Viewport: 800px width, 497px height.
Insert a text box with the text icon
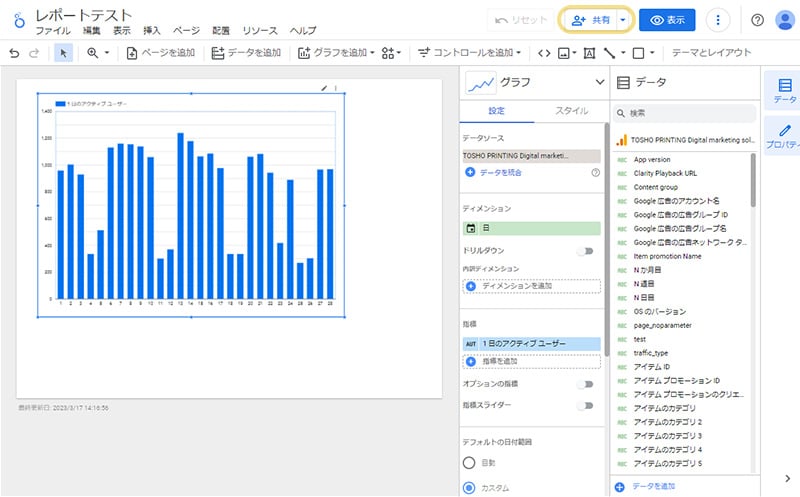click(x=589, y=53)
